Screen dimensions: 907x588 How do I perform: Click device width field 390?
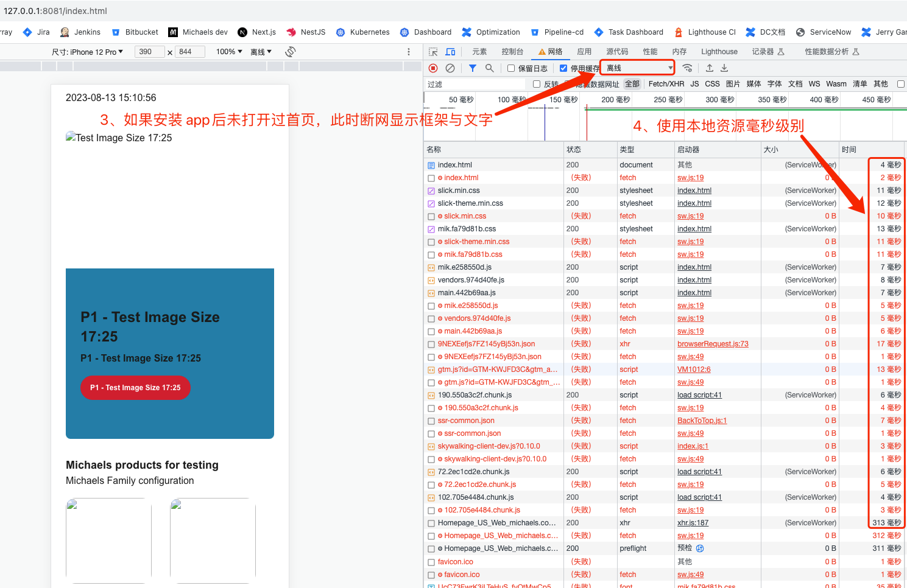click(x=149, y=52)
